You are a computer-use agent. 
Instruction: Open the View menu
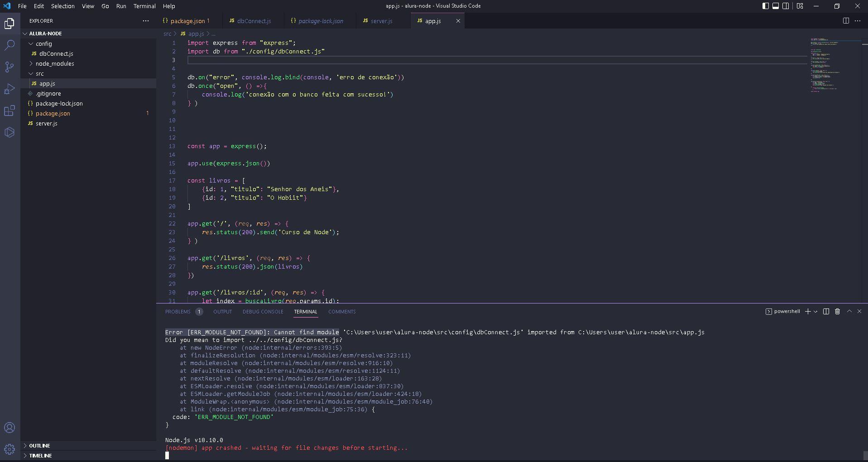88,6
